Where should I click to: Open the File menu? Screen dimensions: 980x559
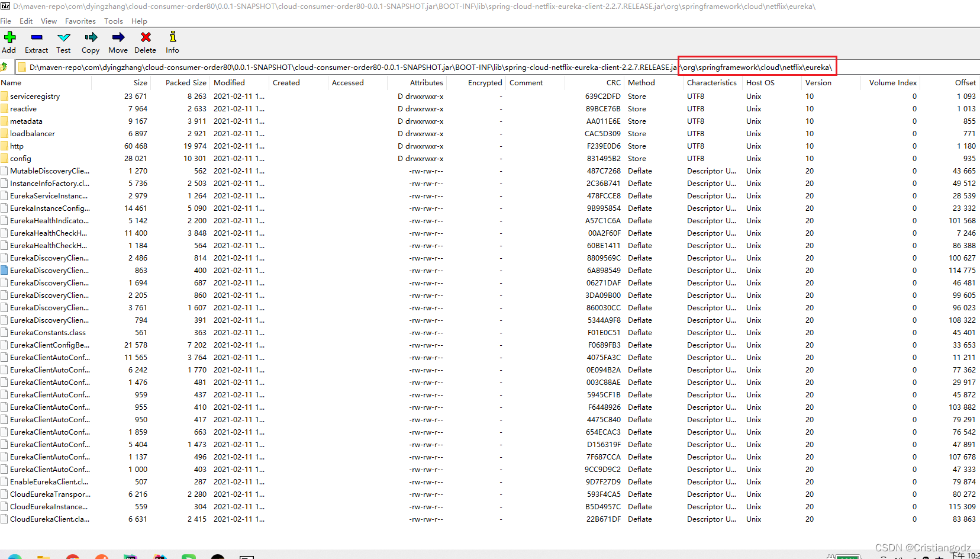[x=6, y=21]
